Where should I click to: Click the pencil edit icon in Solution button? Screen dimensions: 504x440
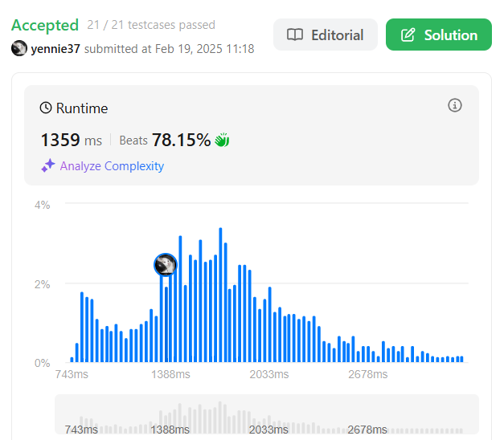[x=408, y=35]
